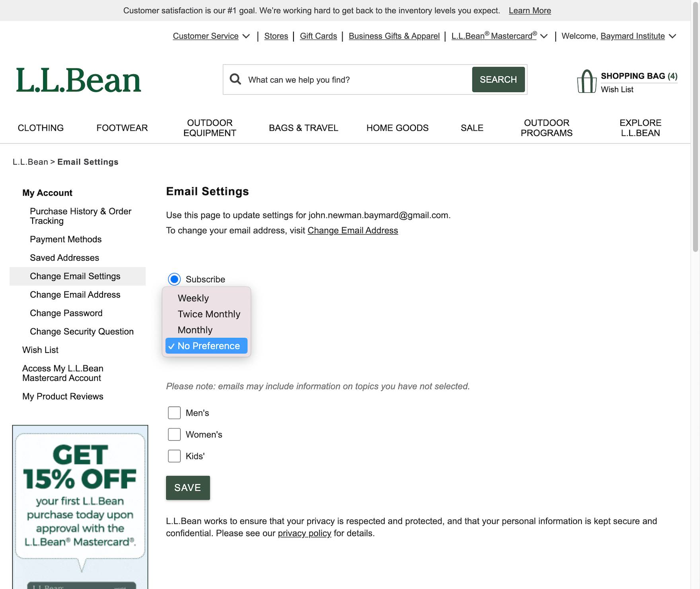Open Change Password in the account sidebar

point(66,313)
